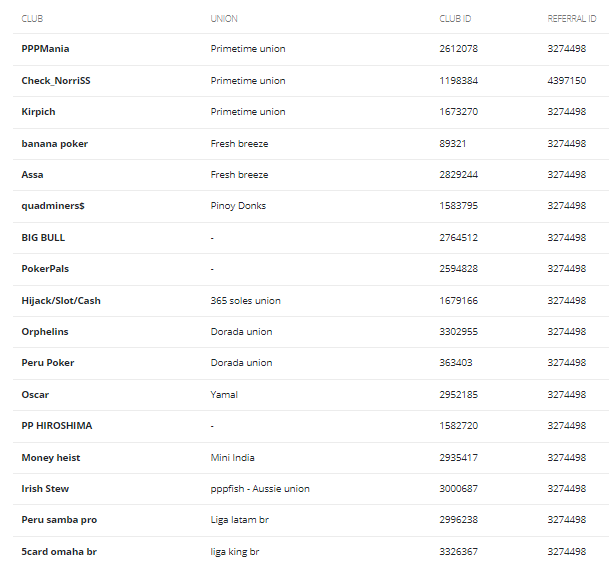The image size is (609, 571).
Task: Click the REFERRAL ID column header
Action: pos(572,19)
